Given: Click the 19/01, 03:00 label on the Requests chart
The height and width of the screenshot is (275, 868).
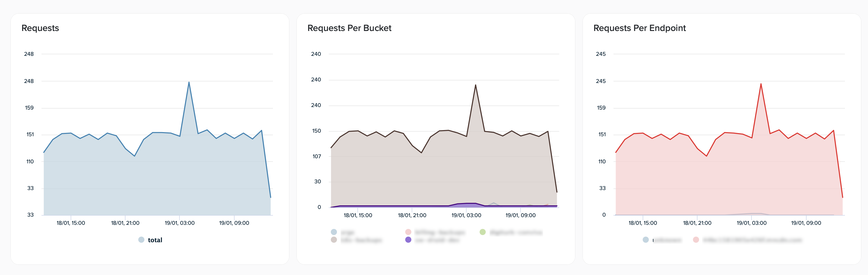Looking at the screenshot, I should point(179,223).
